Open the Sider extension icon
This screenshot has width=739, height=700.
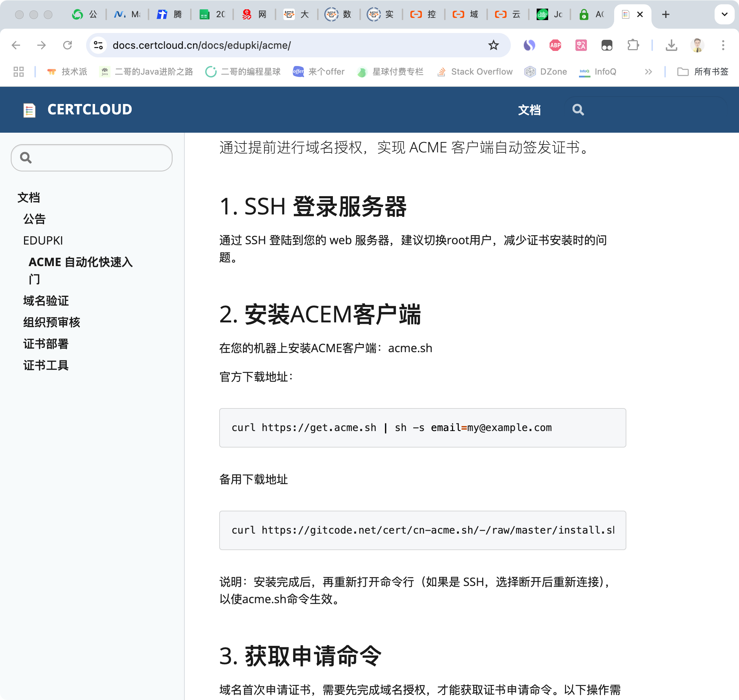click(x=529, y=45)
